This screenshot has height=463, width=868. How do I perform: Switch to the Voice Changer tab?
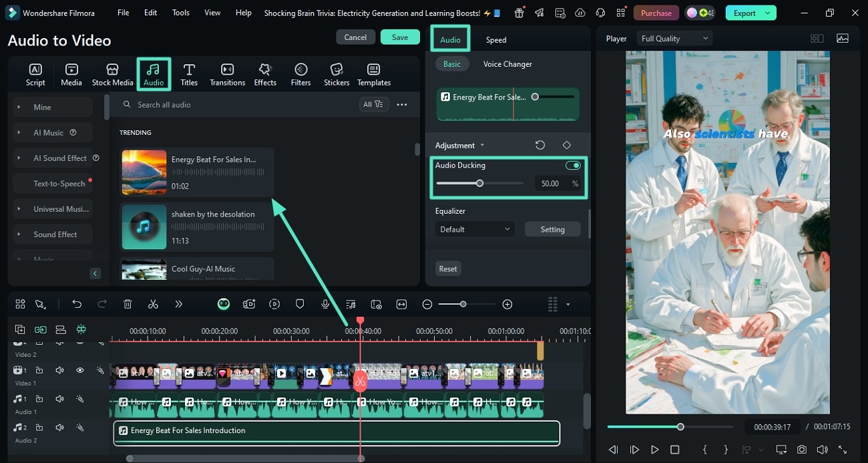507,64
